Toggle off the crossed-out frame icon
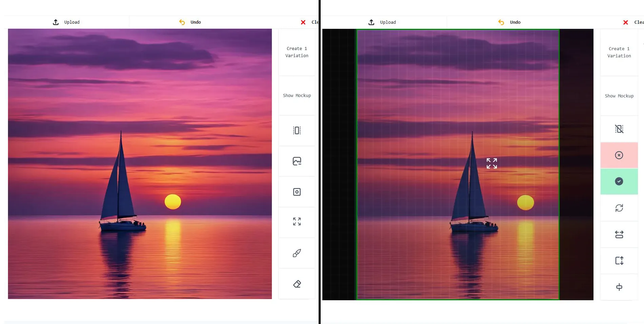The height and width of the screenshot is (324, 644). pos(619,129)
